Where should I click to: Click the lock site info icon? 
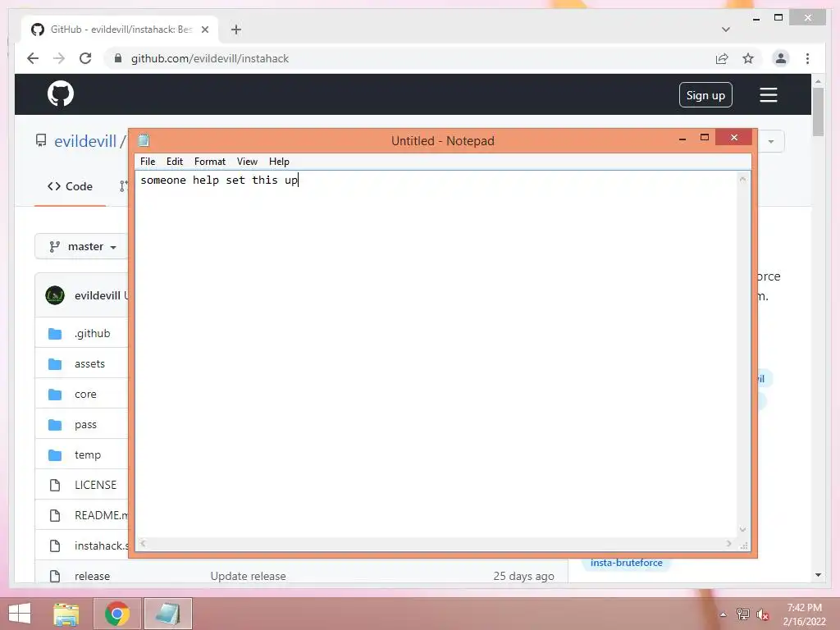(x=118, y=58)
